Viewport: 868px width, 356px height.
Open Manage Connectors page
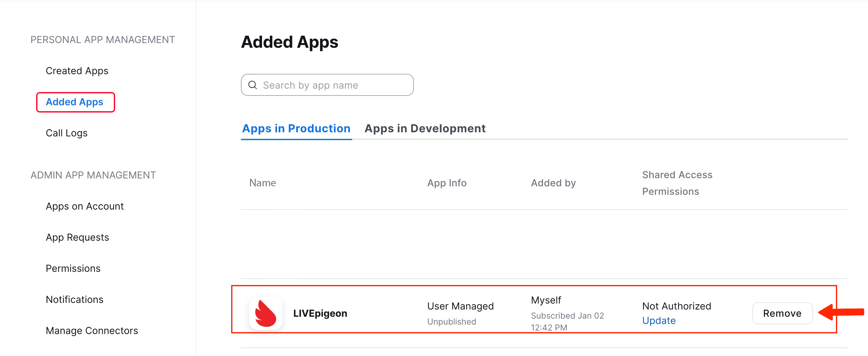(92, 331)
